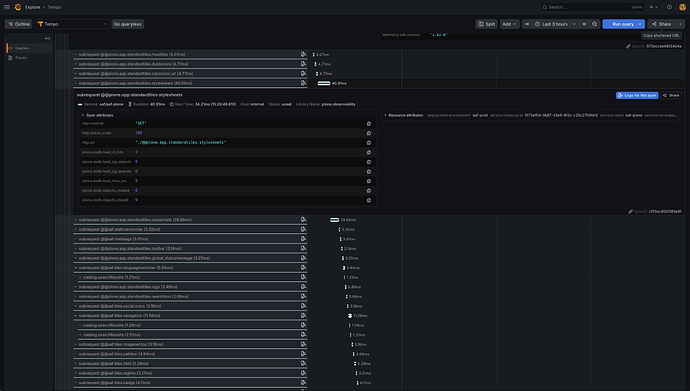This screenshot has height=391, width=690.
Task: Open the Tempo data source picker
Action: pyautogui.click(x=72, y=24)
